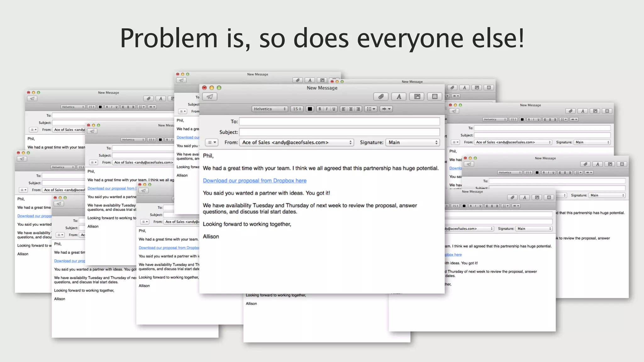Image resolution: width=644 pixels, height=362 pixels.
Task: Open the list style dropdown in the front window
Action: 371,109
